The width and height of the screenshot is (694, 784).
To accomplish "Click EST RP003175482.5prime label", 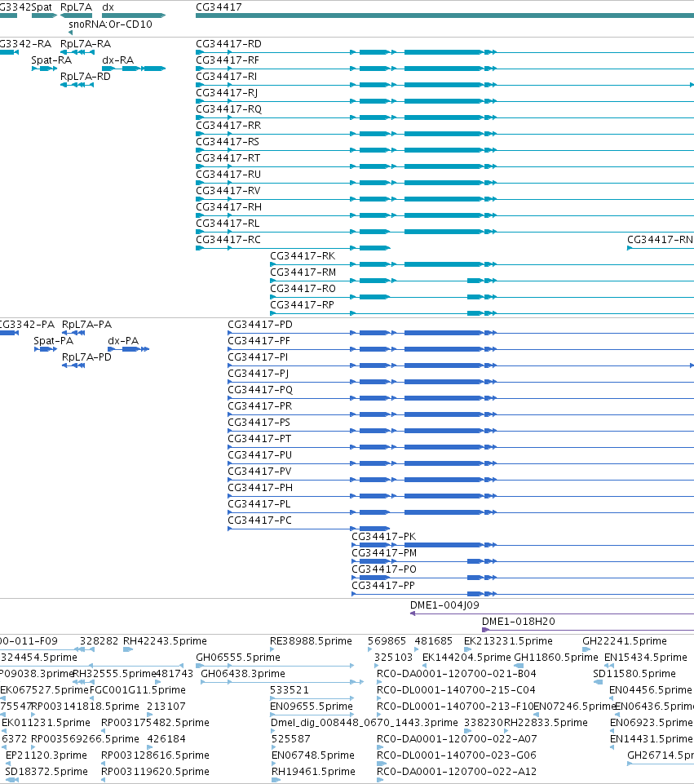I will pyautogui.click(x=155, y=723).
